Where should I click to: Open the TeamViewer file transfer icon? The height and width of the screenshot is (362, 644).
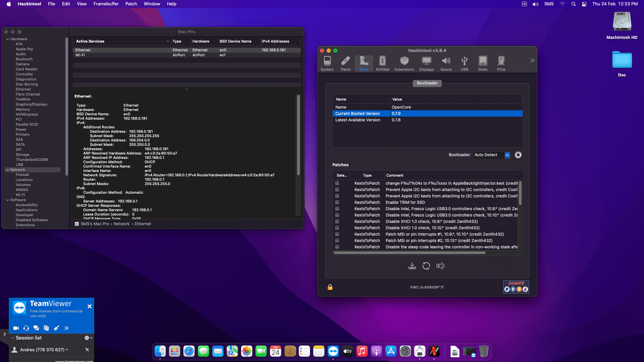pos(46,328)
